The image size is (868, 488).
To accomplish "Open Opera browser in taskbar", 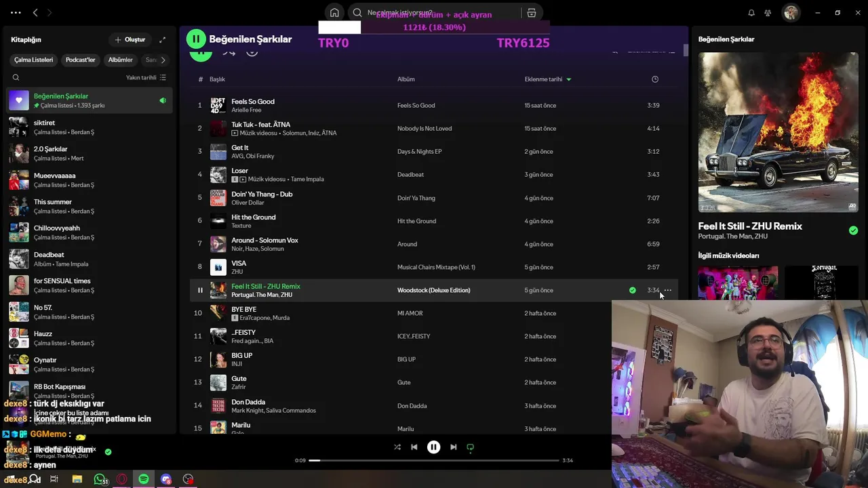I will (x=122, y=479).
